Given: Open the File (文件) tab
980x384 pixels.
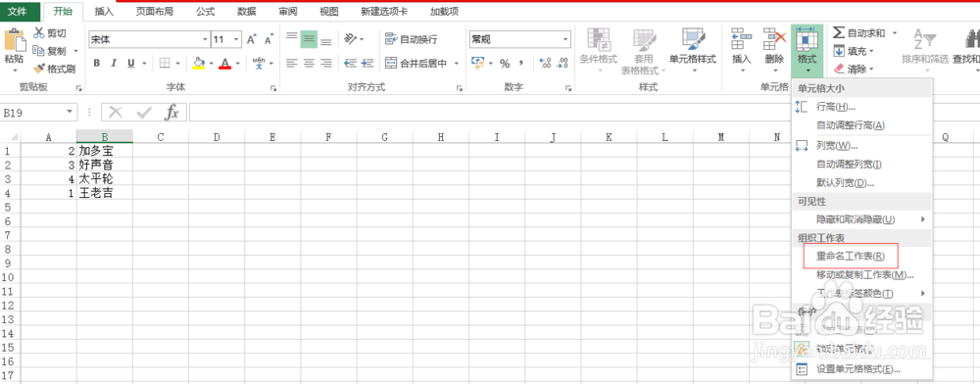Looking at the screenshot, I should [21, 11].
